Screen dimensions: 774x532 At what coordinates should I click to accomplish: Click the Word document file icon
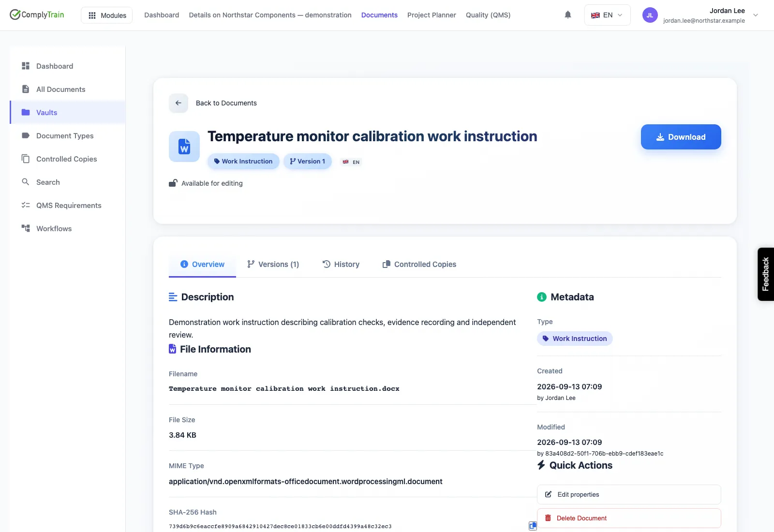(x=184, y=147)
